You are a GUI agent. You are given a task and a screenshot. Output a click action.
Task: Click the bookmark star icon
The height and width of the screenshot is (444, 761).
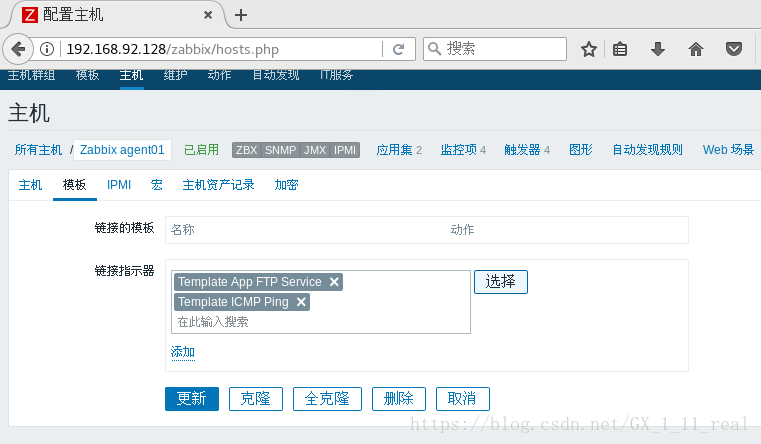pyautogui.click(x=589, y=49)
